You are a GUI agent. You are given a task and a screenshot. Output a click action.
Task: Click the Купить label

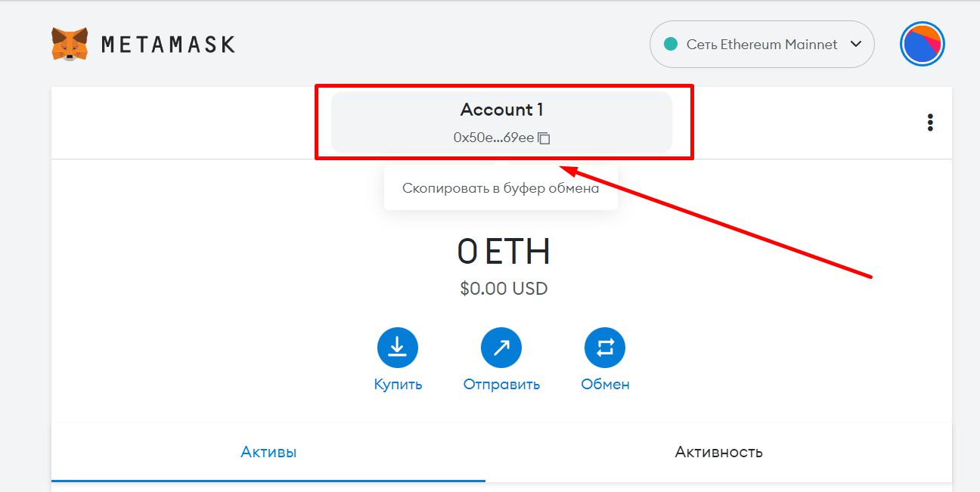pyautogui.click(x=398, y=384)
